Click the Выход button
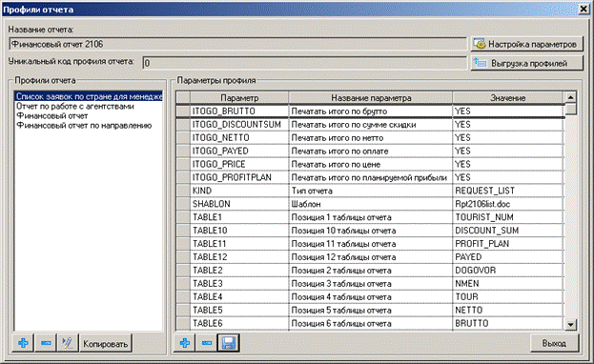The width and height of the screenshot is (594, 364). pos(554,343)
